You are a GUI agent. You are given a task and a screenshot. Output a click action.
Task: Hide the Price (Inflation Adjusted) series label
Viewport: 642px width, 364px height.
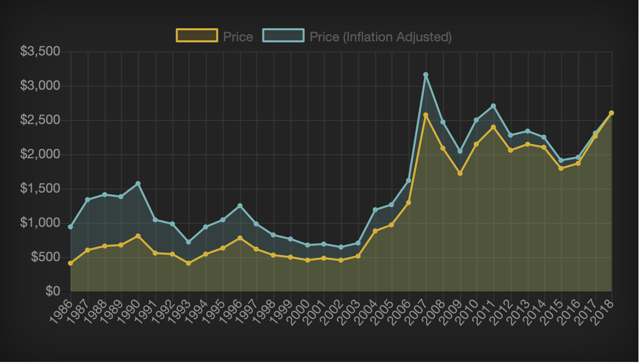tap(380, 37)
